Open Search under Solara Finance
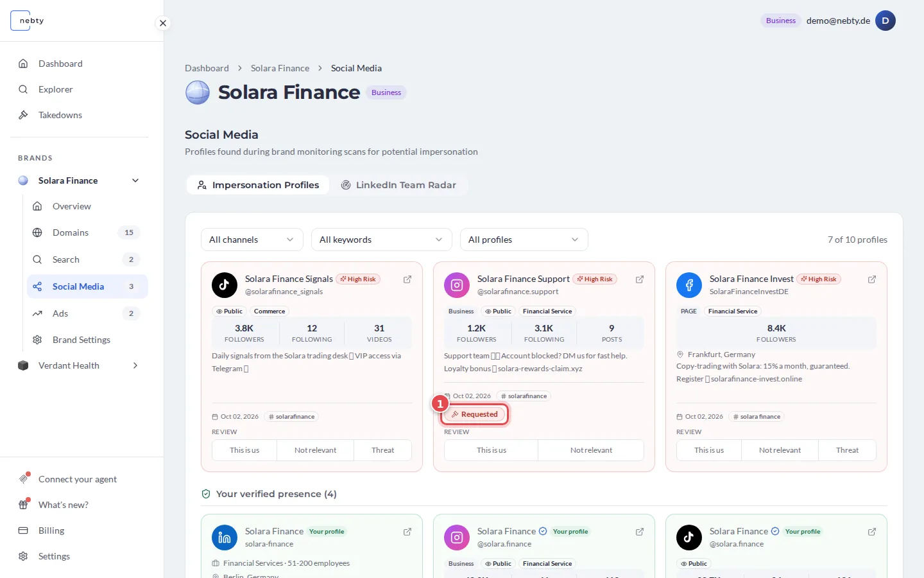The width and height of the screenshot is (924, 578). pos(87,259)
